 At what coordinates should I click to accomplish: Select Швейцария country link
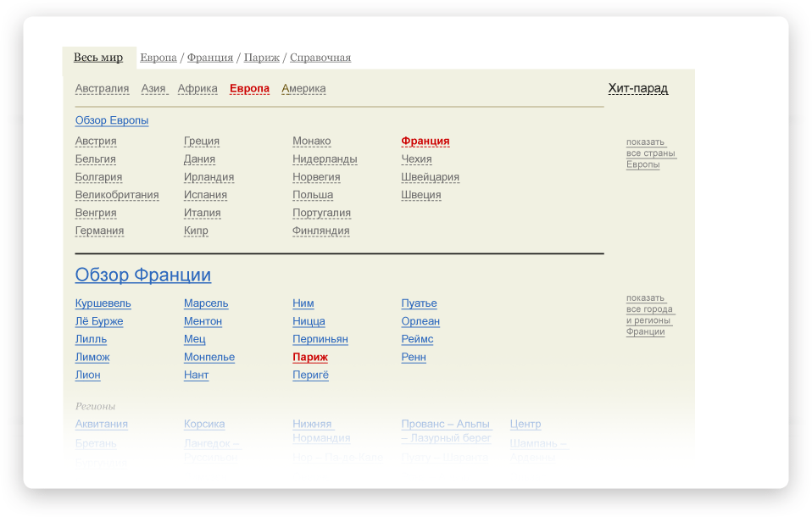coord(430,177)
